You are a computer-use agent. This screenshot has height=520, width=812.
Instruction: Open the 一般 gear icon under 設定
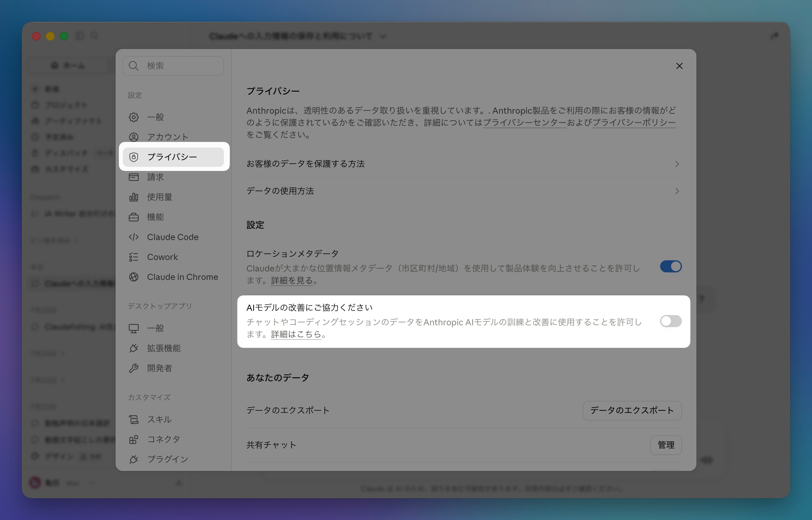(133, 117)
